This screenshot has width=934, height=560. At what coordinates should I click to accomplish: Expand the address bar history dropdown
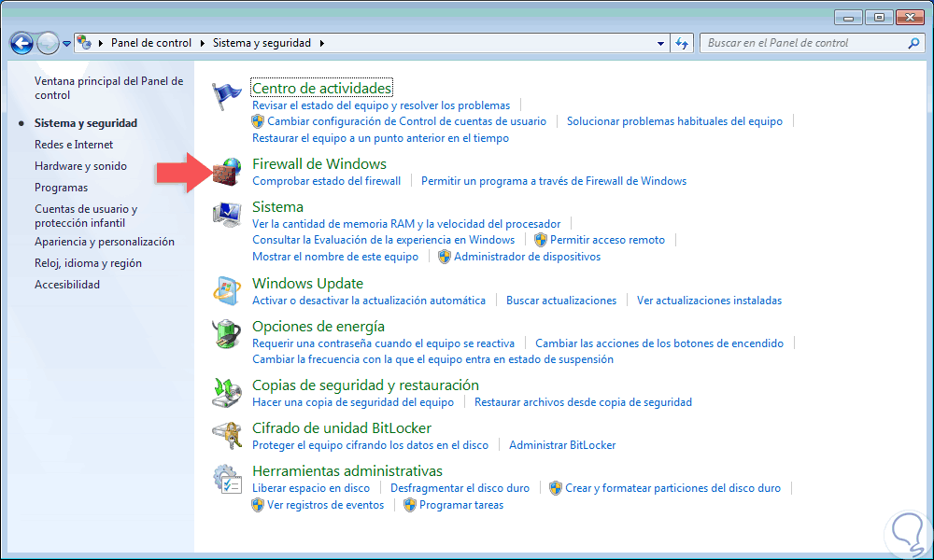(660, 43)
